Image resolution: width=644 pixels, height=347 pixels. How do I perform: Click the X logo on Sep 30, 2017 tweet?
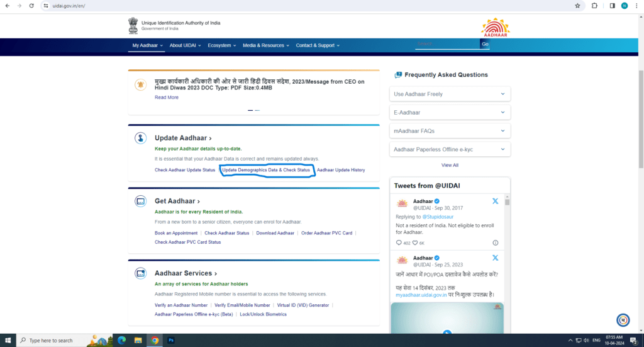coord(495,201)
